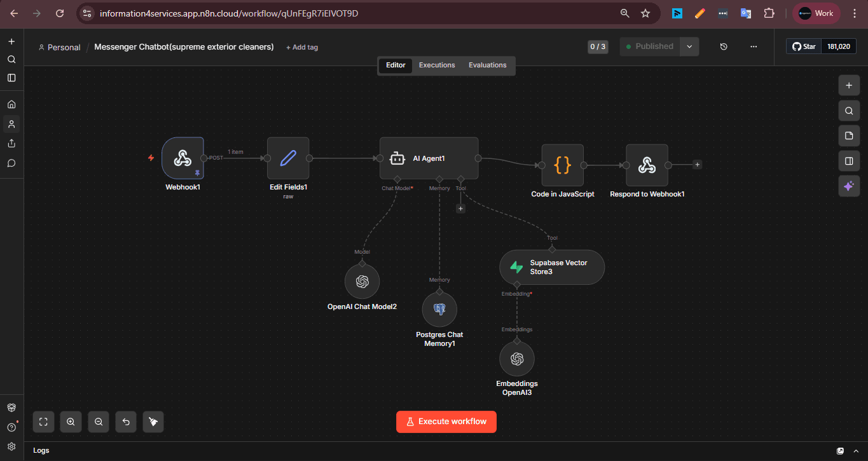Bookmark this page with the star
Screen dimensions: 868x461
[645, 13]
